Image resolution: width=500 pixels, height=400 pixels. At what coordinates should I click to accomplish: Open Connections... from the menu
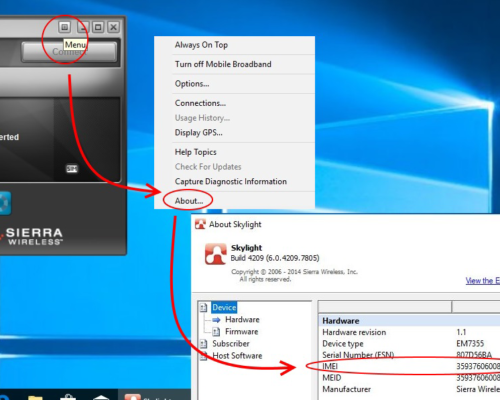point(200,103)
